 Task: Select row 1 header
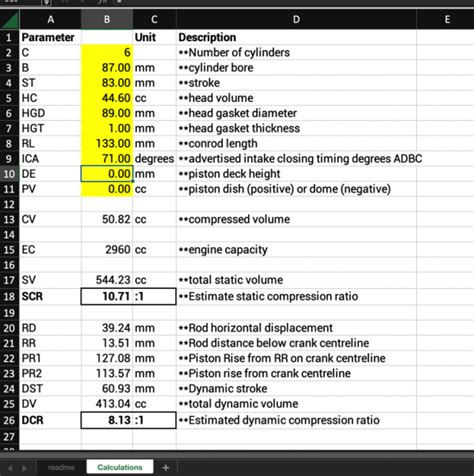point(9,37)
